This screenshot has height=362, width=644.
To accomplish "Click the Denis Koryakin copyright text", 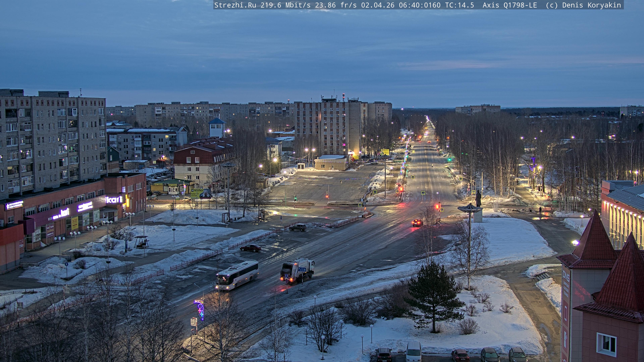I will tap(591, 5).
